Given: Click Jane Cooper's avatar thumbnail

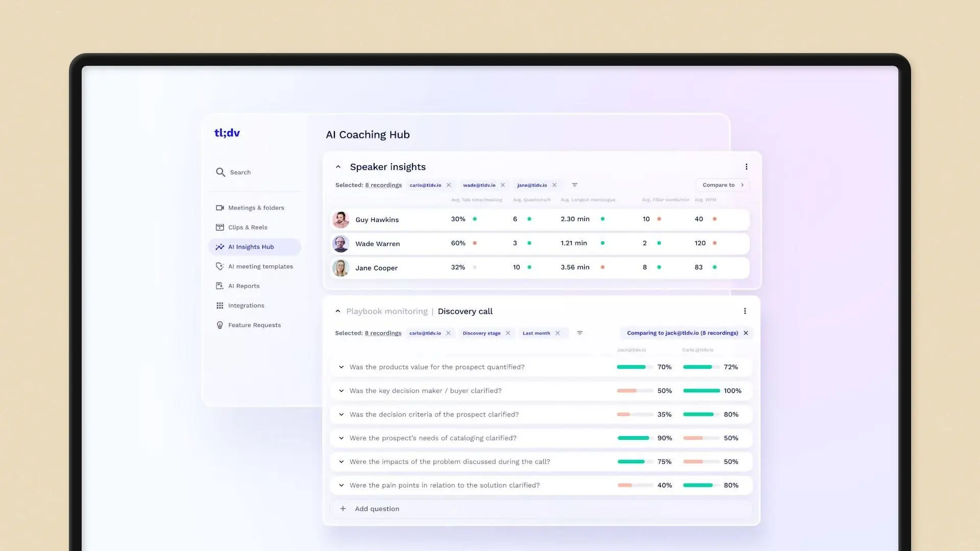Looking at the screenshot, I should pyautogui.click(x=340, y=268).
